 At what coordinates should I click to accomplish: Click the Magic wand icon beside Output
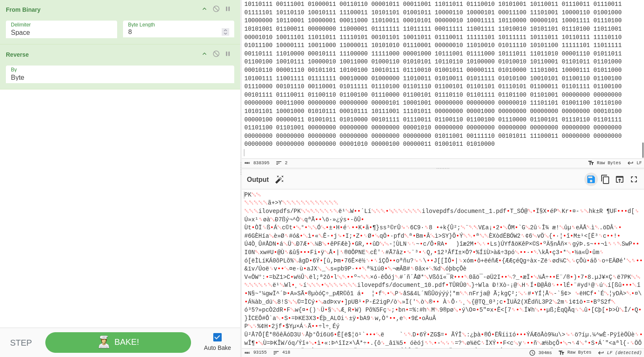click(x=279, y=180)
